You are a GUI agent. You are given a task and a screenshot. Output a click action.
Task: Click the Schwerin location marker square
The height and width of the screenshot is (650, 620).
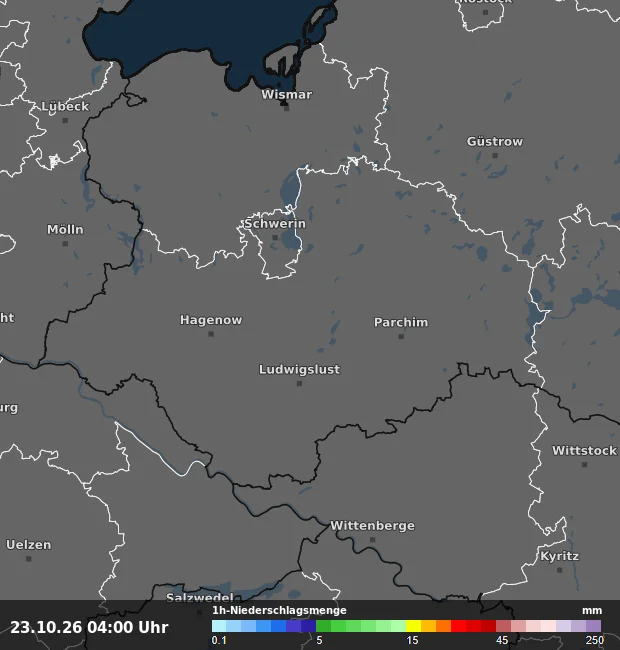(275, 238)
